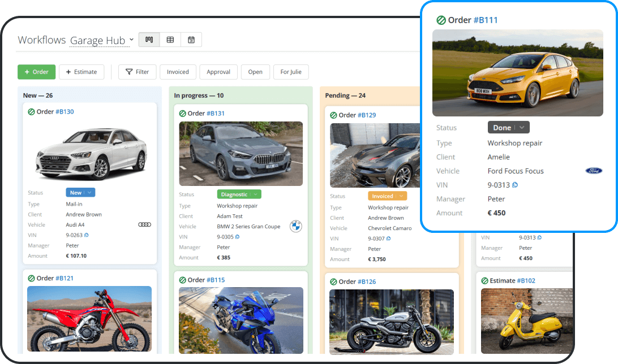This screenshot has width=618, height=364.
Task: Click the green Order button
Action: pos(36,72)
